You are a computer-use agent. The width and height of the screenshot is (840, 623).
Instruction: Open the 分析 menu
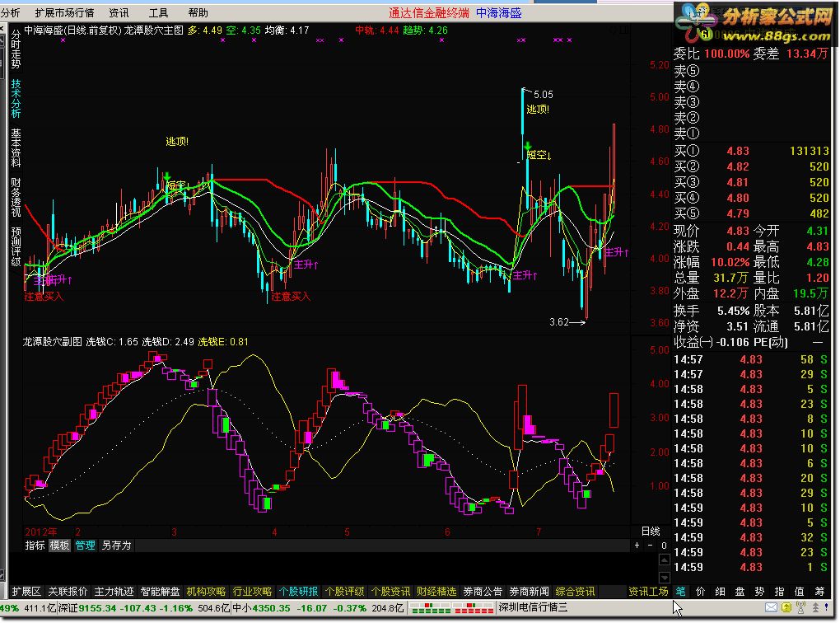[10, 13]
